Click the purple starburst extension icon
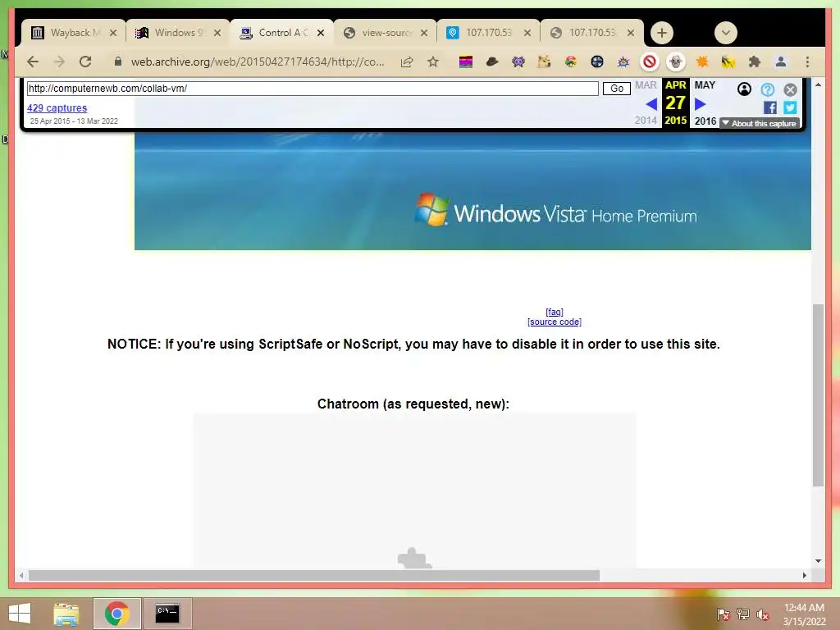The image size is (840, 630). [623, 62]
